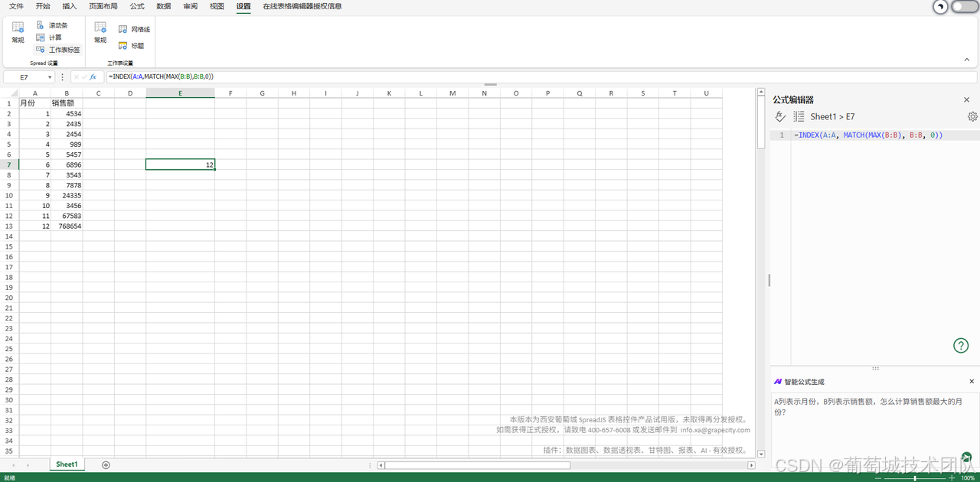Select column B header
The width and height of the screenshot is (980, 482).
tap(67, 93)
